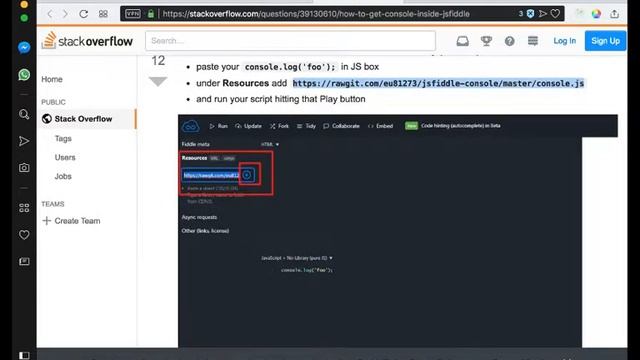Toggle the sidebar panel at the bottom left
This screenshot has width=640, height=360.
click(24, 355)
